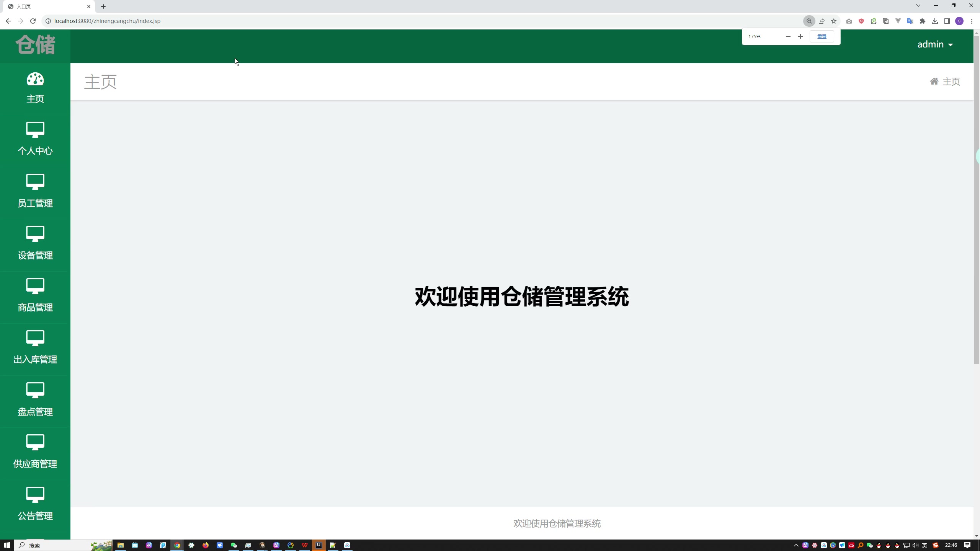Open IntelliJ IDEA from the taskbar

coord(319,545)
